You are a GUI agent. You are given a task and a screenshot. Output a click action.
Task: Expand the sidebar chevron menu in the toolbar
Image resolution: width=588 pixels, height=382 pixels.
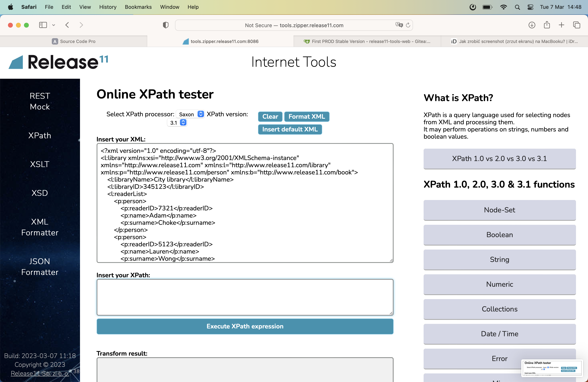tap(54, 25)
